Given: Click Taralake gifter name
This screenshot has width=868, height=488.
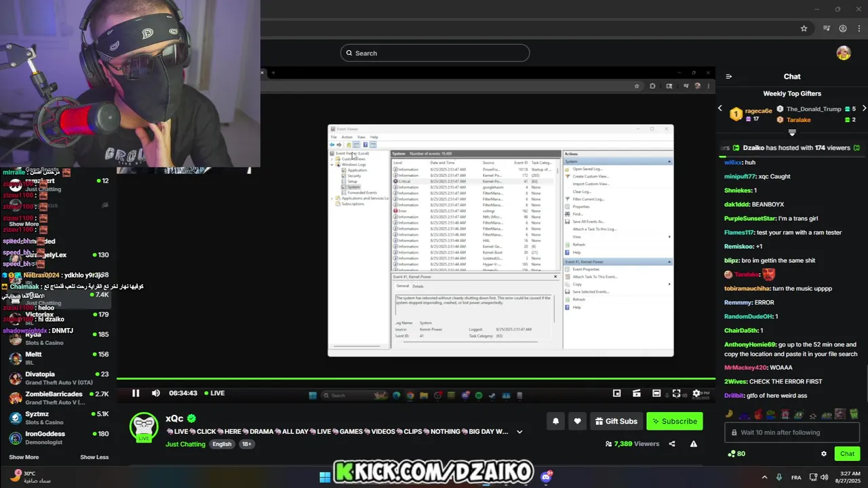Looking at the screenshot, I should [798, 120].
